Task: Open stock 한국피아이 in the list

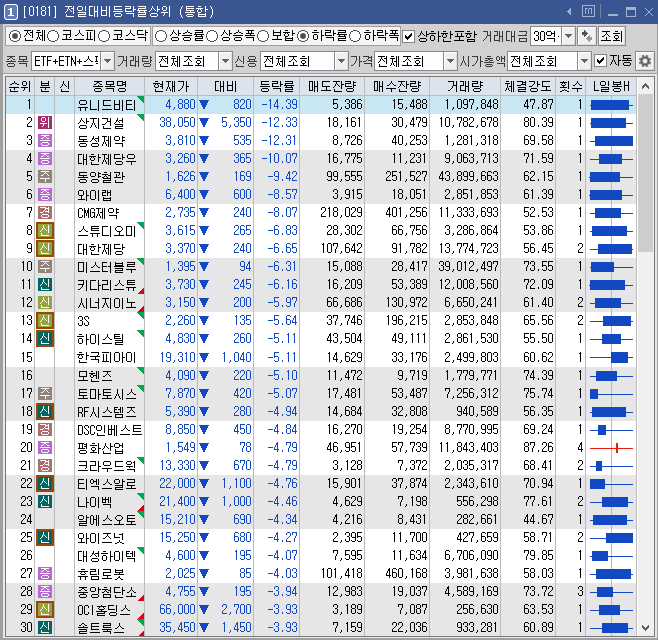Action: click(x=107, y=357)
